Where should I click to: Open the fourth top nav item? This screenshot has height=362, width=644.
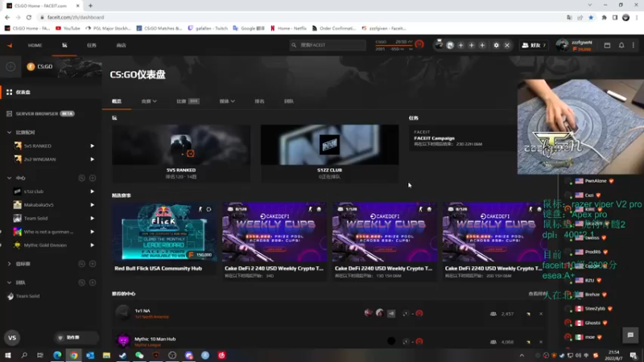pyautogui.click(x=121, y=45)
